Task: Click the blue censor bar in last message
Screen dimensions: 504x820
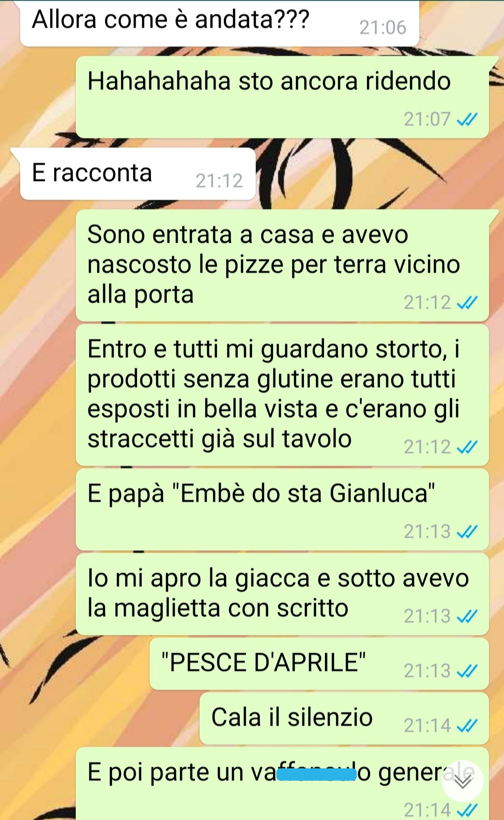Action: pos(316,775)
